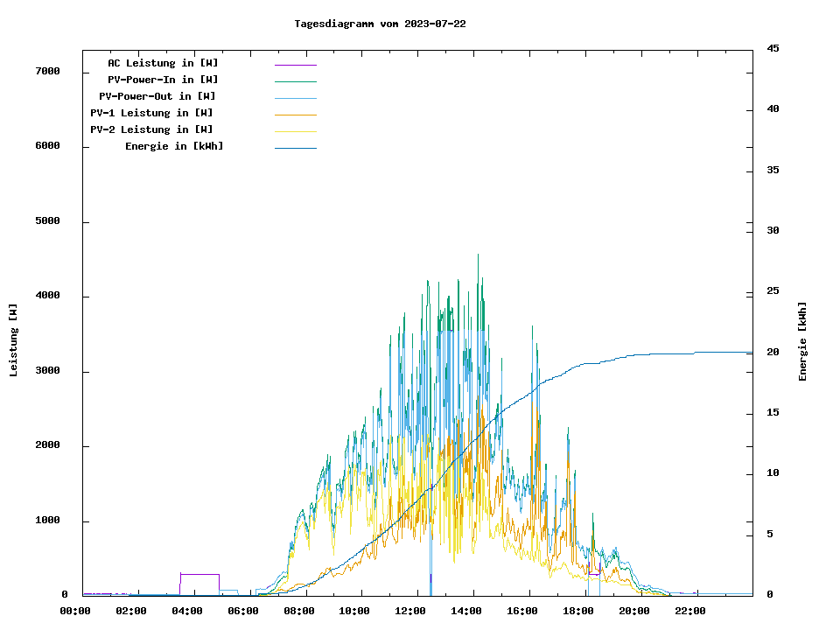Click the Energie in [kWh] legend label

pyautogui.click(x=174, y=146)
